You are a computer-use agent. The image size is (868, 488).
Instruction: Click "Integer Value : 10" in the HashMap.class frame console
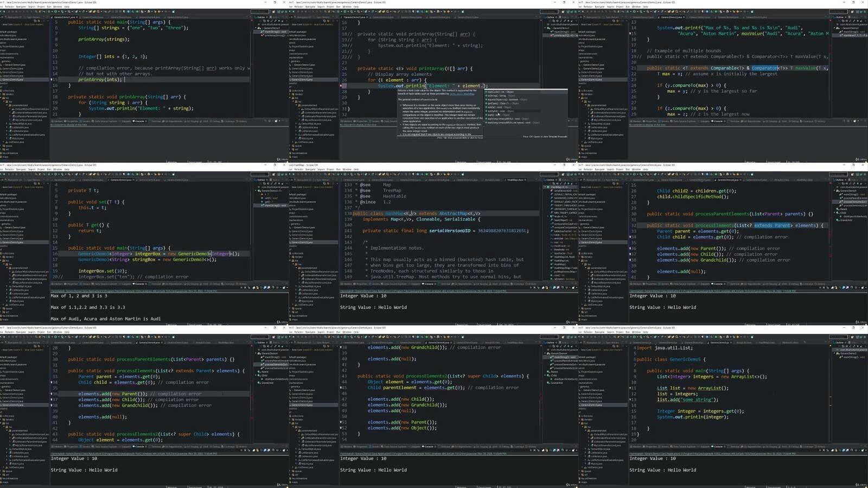pos(363,296)
